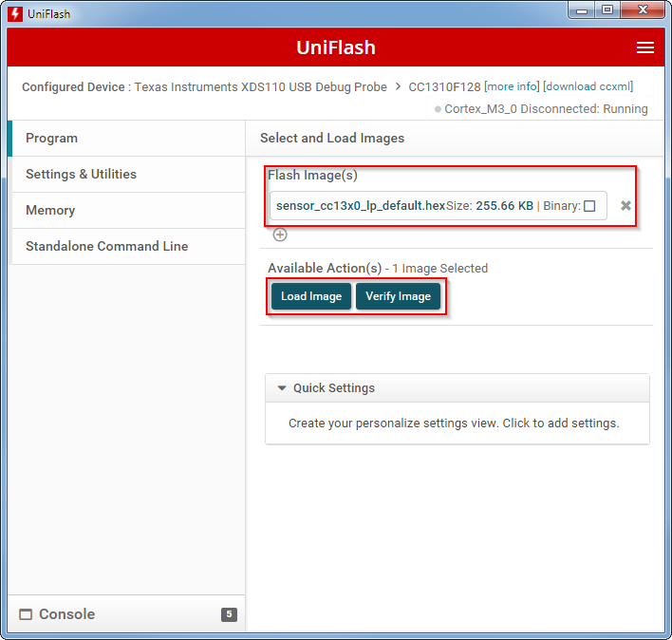
Task: Click the download ccxml link
Action: 588,87
